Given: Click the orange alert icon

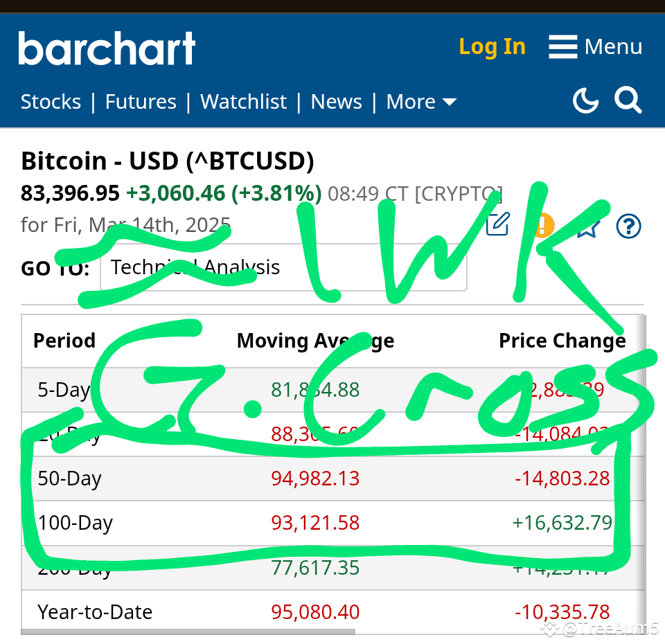Looking at the screenshot, I should click(543, 226).
